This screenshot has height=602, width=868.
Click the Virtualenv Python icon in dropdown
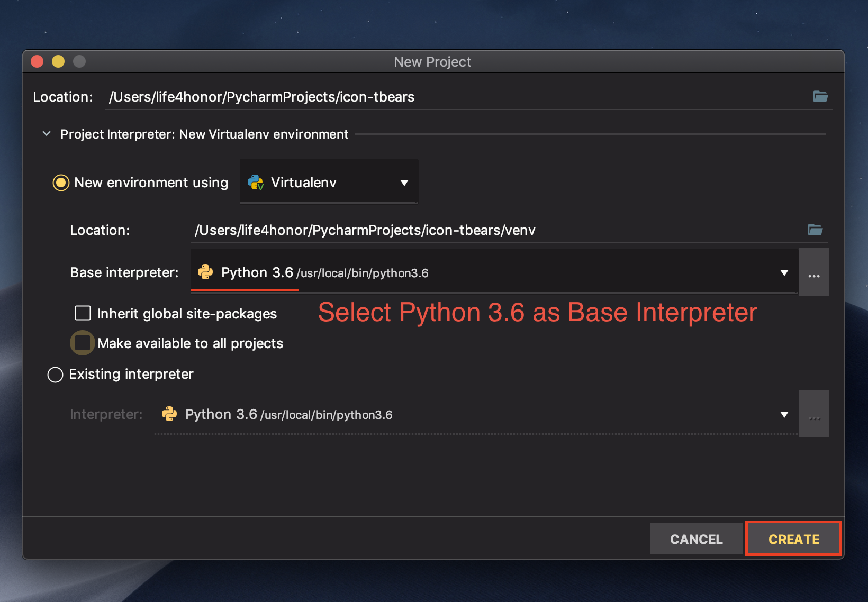coord(256,183)
